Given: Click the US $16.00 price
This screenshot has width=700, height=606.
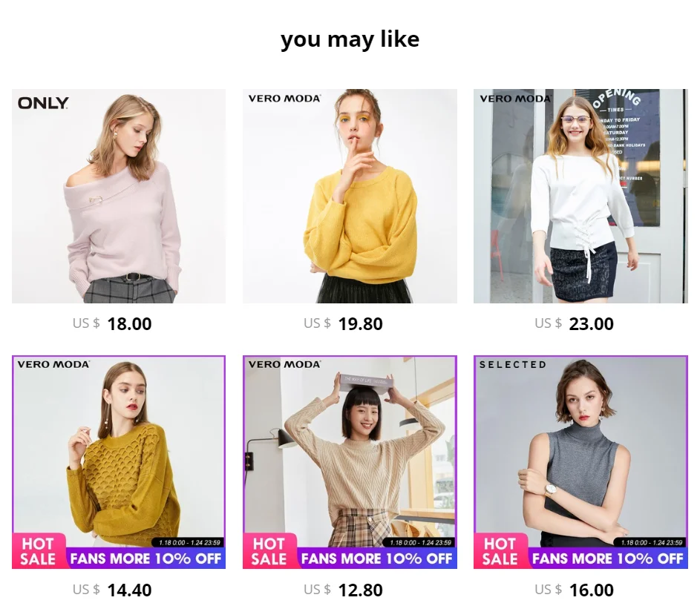Looking at the screenshot, I should [574, 590].
